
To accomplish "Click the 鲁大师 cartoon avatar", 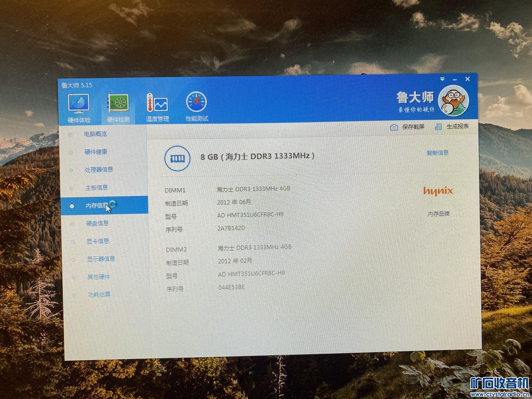I will click(x=453, y=100).
